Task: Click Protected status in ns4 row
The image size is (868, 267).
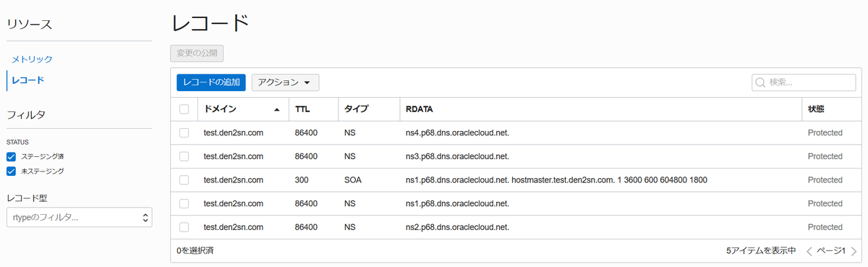Action: [825, 133]
